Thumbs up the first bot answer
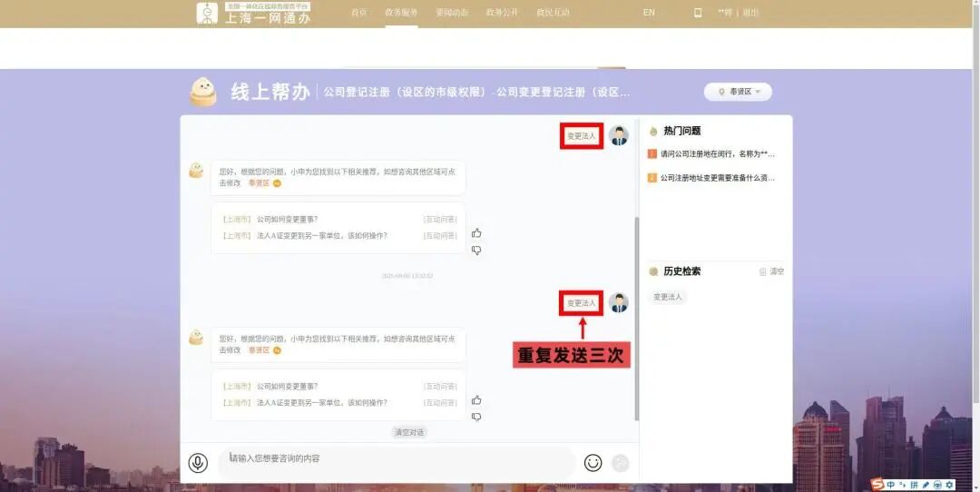This screenshot has height=492, width=980. pyautogui.click(x=476, y=233)
